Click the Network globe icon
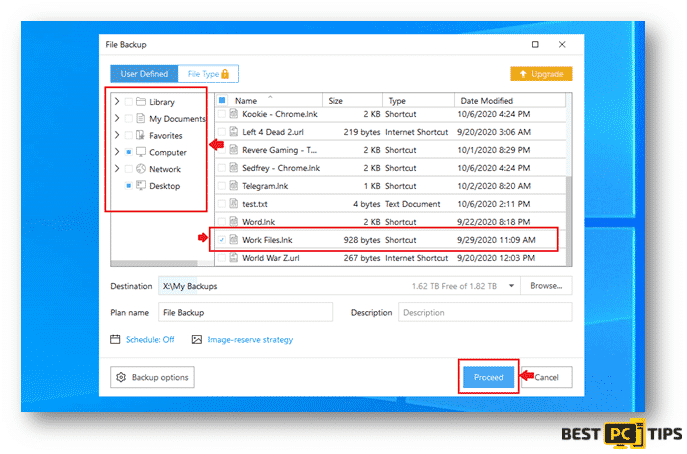 [141, 169]
